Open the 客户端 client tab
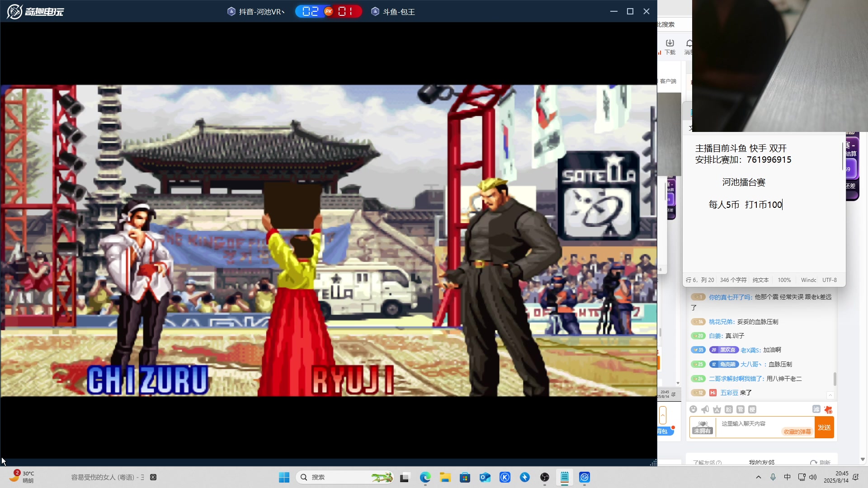The height and width of the screenshot is (488, 868). (x=668, y=81)
